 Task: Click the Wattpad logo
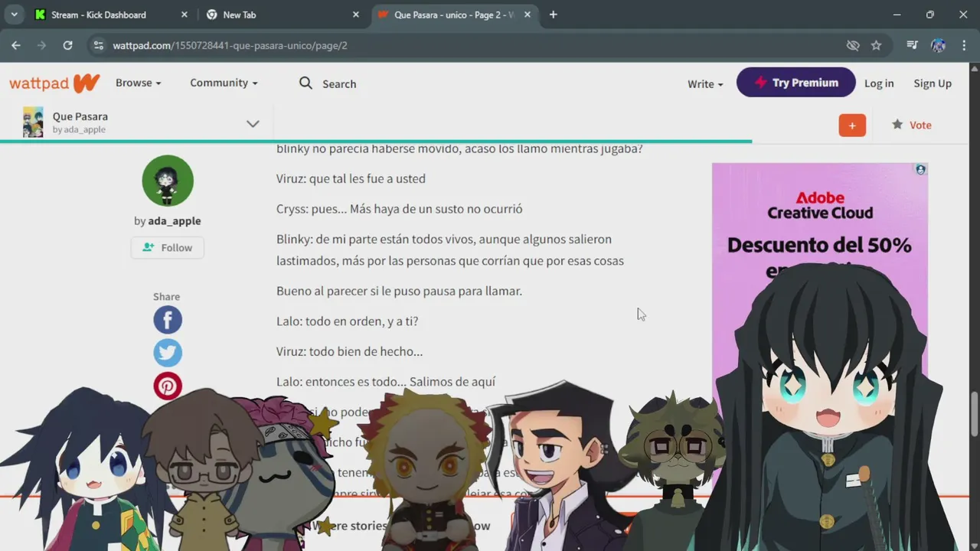click(x=54, y=83)
